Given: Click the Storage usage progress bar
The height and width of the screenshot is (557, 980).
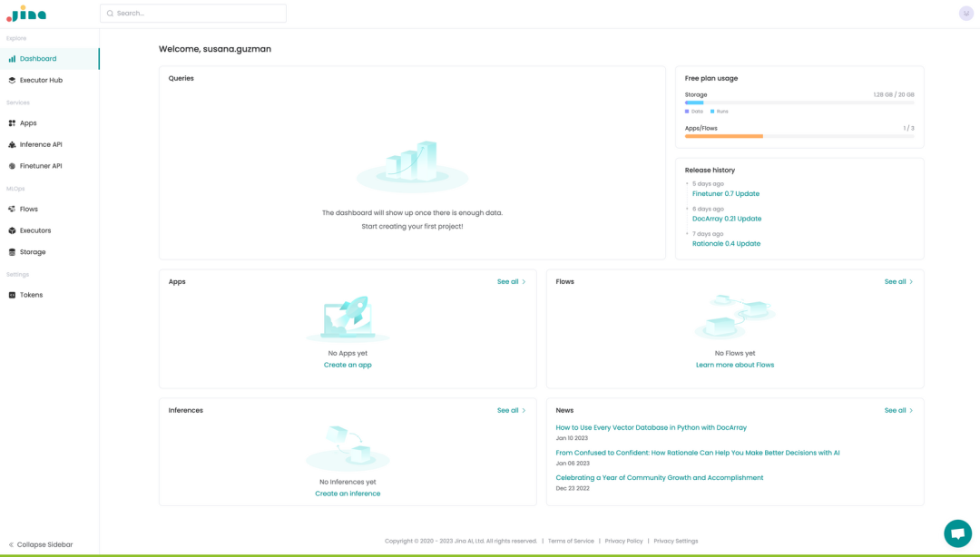Looking at the screenshot, I should 799,103.
